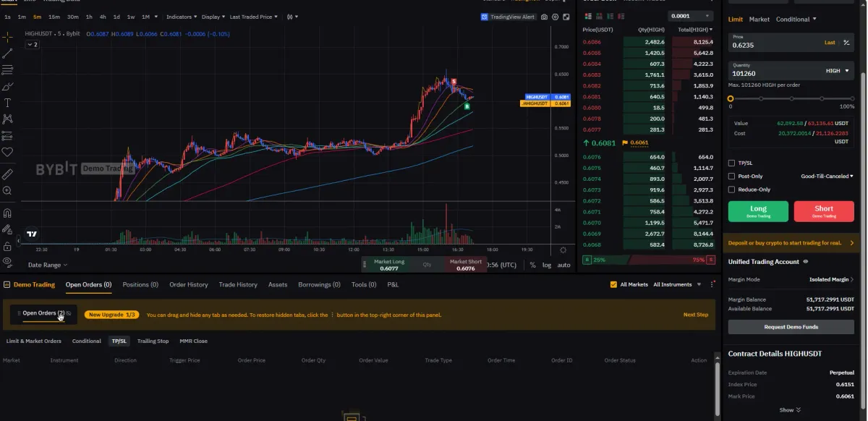Lock all drawing tools
The height and width of the screenshot is (421, 868).
click(x=7, y=246)
